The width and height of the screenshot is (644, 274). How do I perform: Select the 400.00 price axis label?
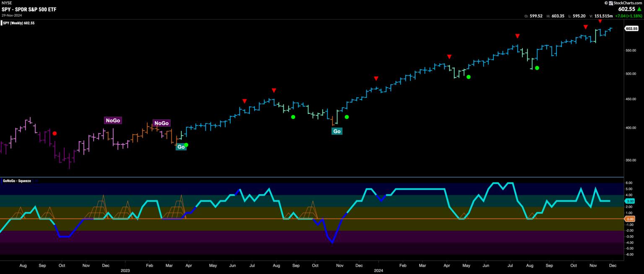click(631, 128)
